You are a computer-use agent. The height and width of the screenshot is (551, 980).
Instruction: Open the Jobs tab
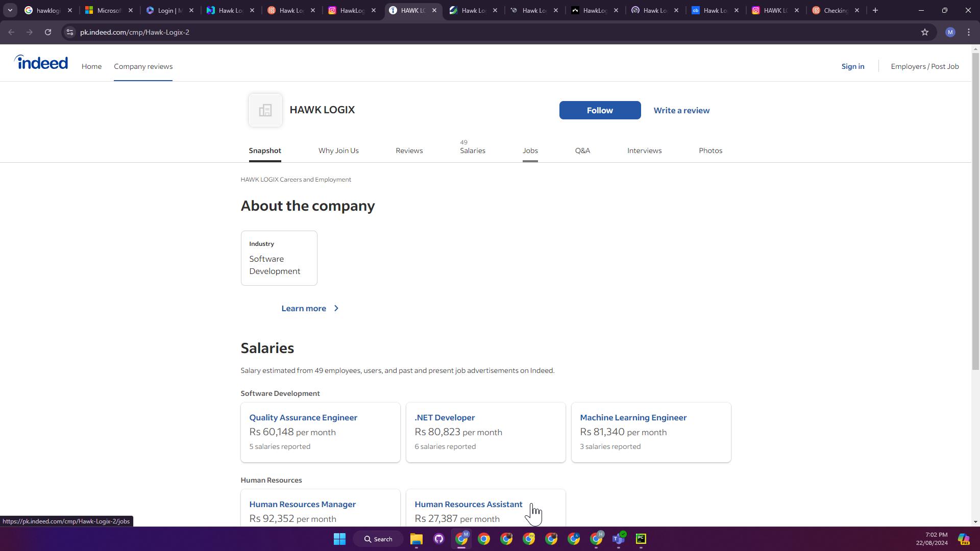pos(530,151)
